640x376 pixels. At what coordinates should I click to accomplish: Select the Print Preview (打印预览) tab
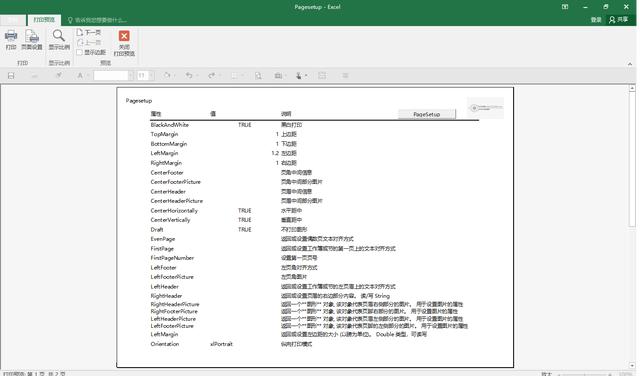point(44,20)
